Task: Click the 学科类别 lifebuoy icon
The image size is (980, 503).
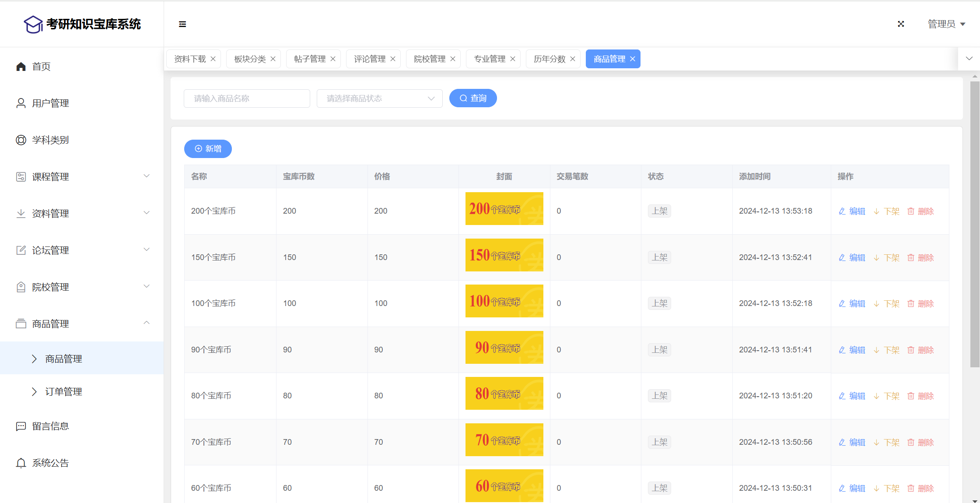Action: (x=21, y=140)
